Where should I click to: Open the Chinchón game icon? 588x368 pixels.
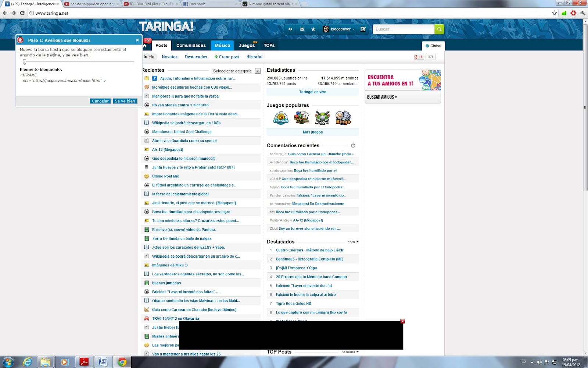(281, 118)
